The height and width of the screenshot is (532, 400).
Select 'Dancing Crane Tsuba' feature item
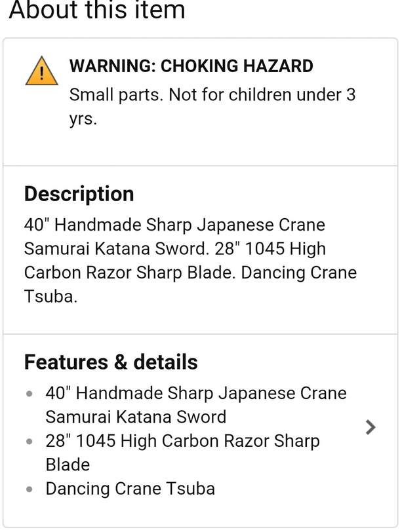pos(130,489)
